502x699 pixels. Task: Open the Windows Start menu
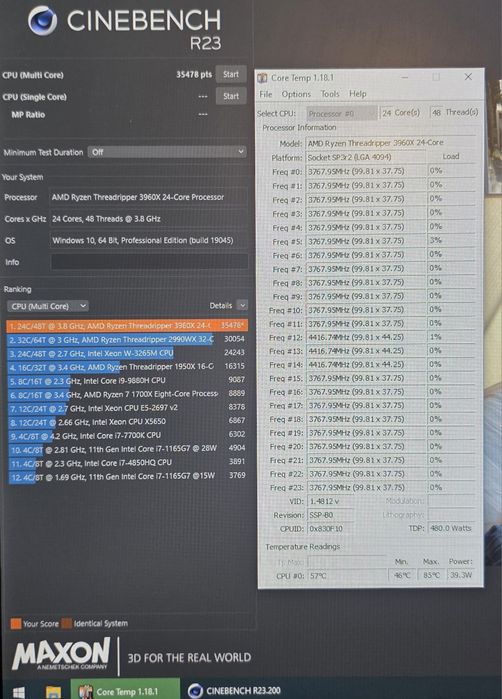click(x=18, y=691)
